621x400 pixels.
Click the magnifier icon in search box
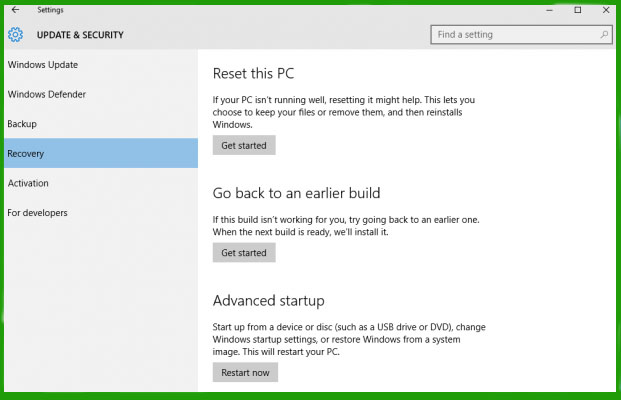point(604,35)
